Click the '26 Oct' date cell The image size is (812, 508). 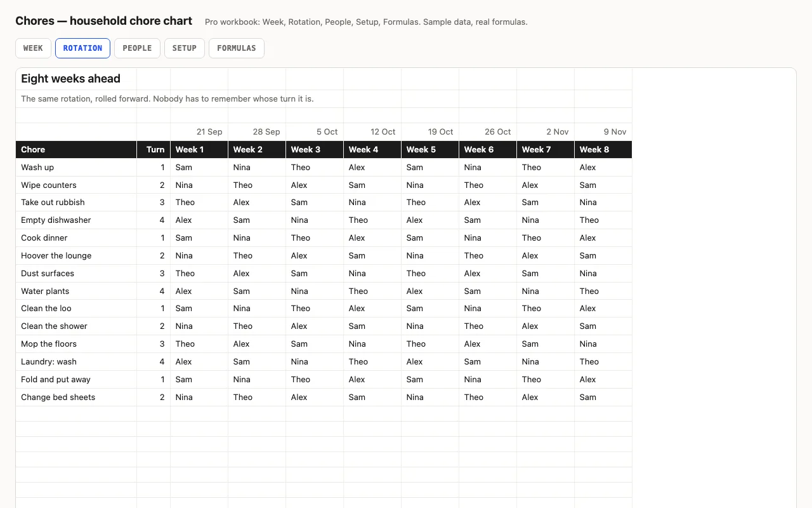click(x=488, y=132)
